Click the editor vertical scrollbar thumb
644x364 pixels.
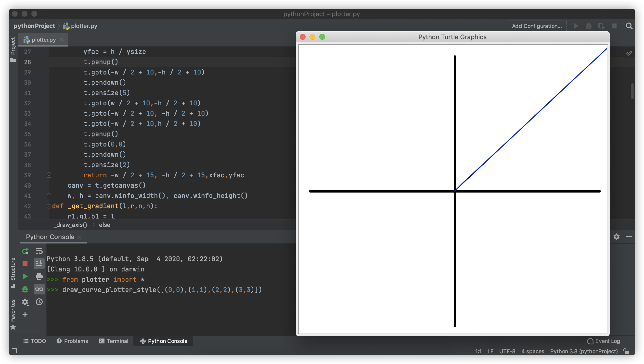(632, 91)
